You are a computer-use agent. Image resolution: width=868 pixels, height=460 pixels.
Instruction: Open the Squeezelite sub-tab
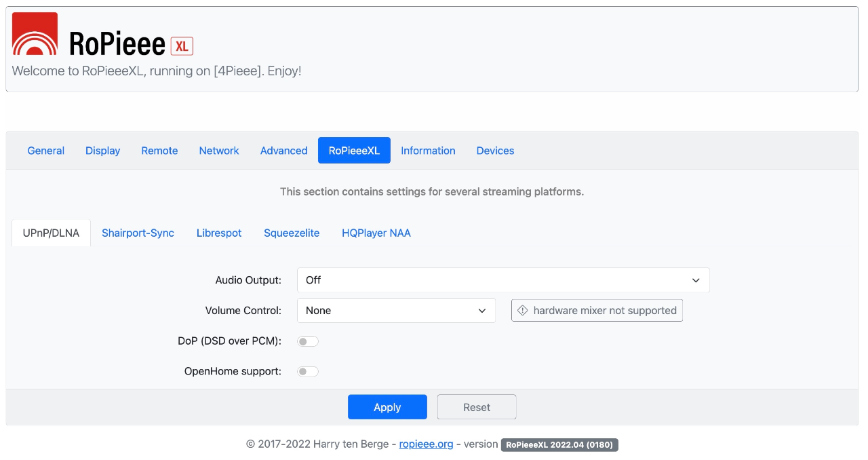tap(292, 233)
